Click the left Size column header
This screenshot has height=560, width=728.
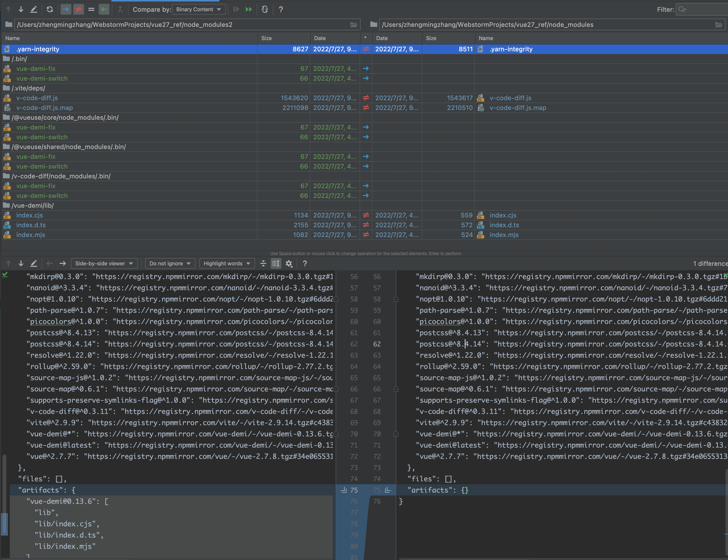(x=266, y=38)
